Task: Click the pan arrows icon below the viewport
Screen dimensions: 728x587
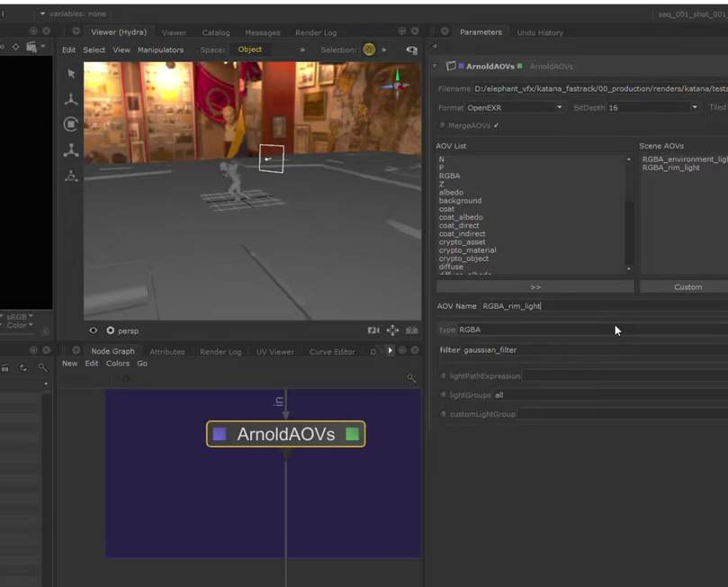Action: point(392,330)
